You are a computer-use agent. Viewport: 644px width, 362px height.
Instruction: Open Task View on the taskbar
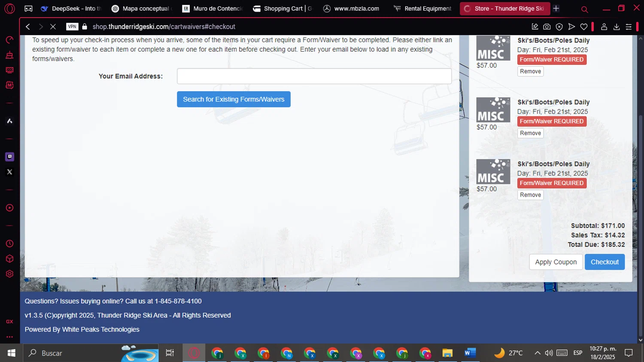pos(170,353)
